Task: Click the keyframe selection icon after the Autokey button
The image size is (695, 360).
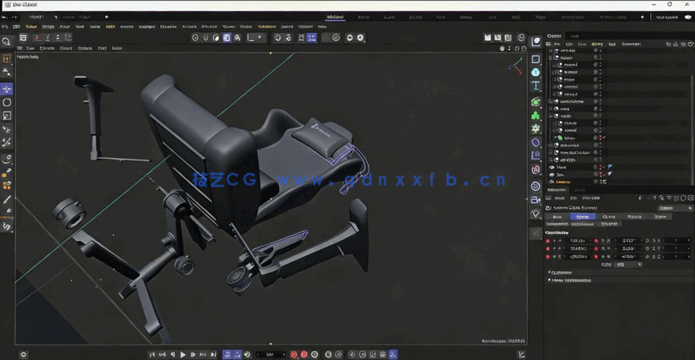Action: 314,355
